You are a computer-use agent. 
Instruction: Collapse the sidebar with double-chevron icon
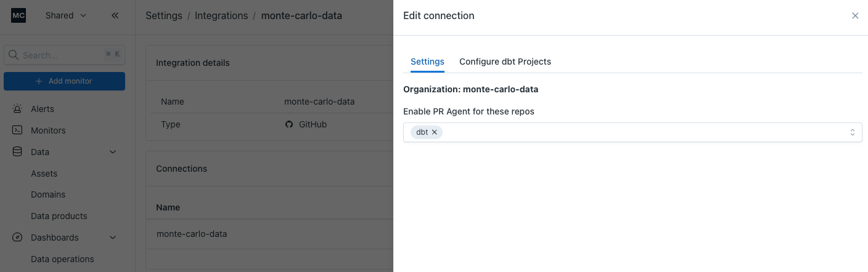[x=115, y=15]
